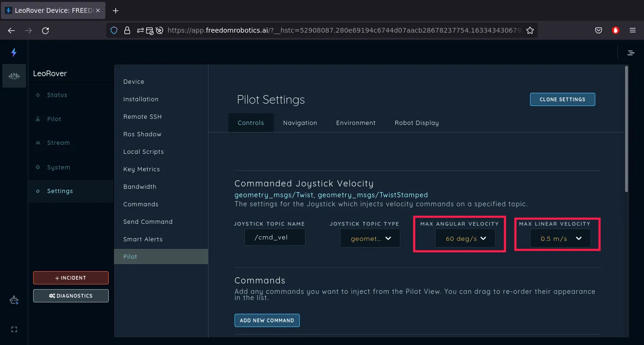The height and width of the screenshot is (345, 644).
Task: Switch to the Robot Display tab
Action: click(x=417, y=123)
